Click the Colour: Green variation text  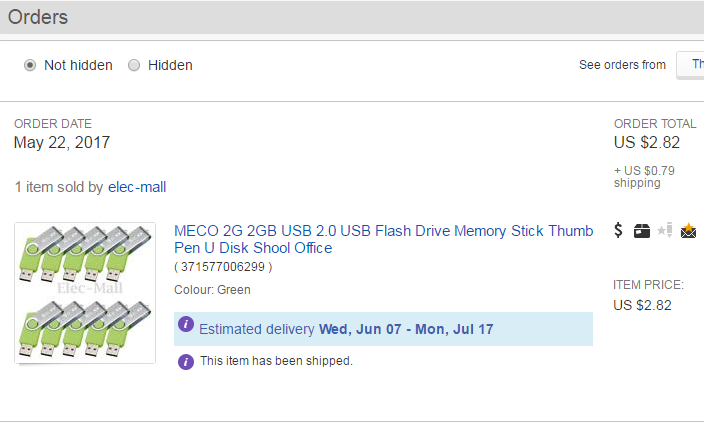pyautogui.click(x=212, y=290)
